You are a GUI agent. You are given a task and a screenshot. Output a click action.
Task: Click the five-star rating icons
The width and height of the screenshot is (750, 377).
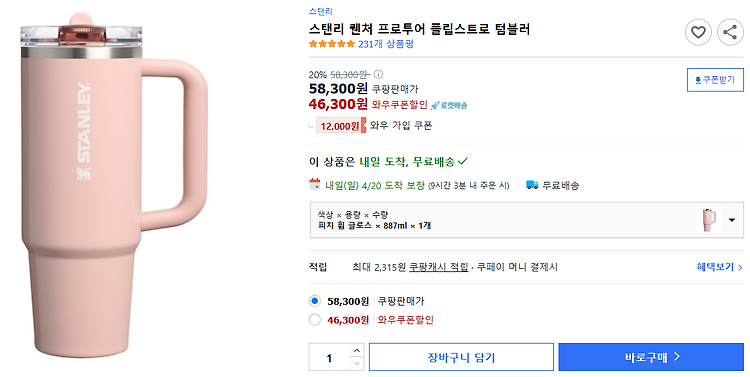[x=332, y=44]
